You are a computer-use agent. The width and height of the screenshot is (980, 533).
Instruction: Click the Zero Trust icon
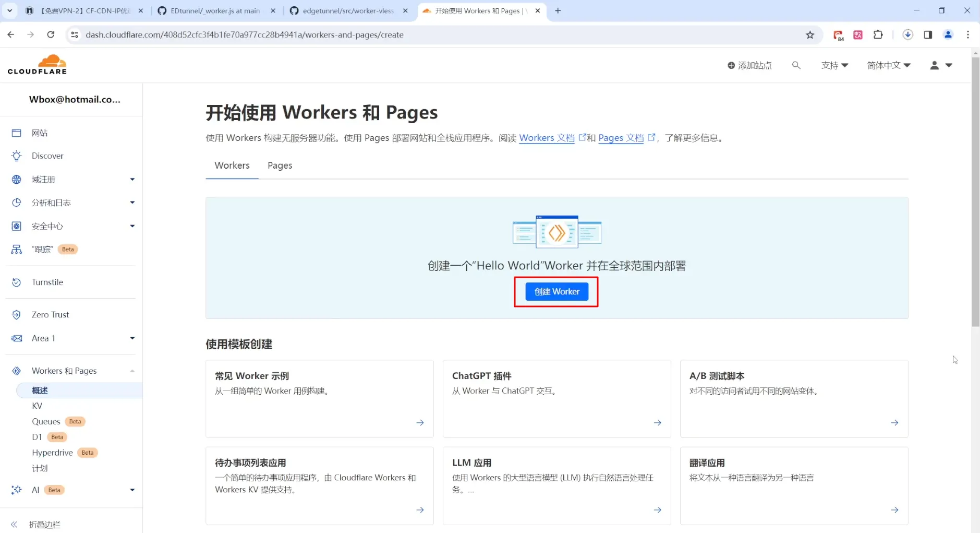[x=17, y=315]
